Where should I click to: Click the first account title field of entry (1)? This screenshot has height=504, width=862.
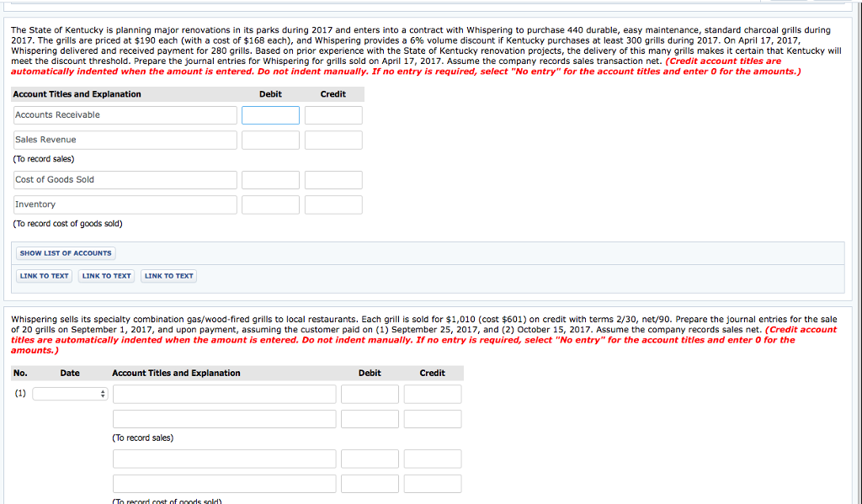(224, 395)
